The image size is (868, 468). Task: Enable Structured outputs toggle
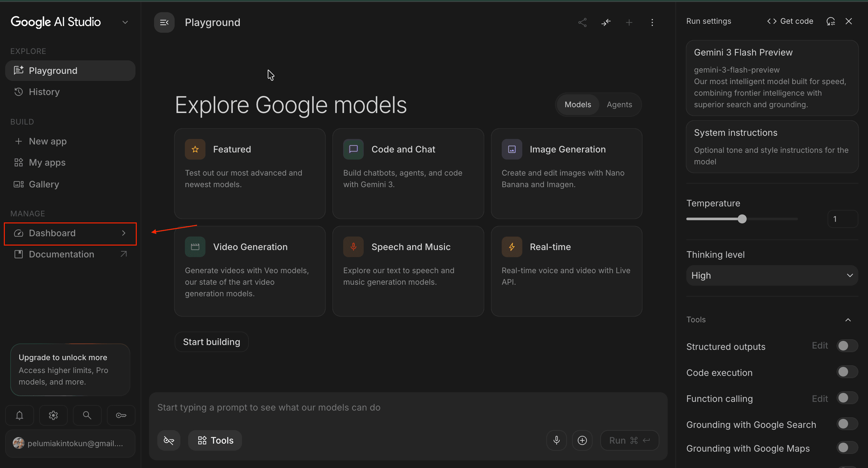pos(847,346)
